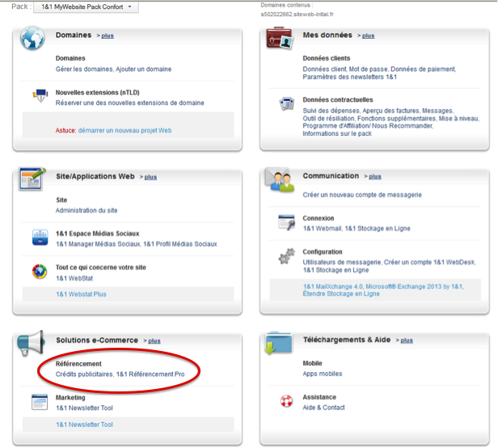Click démarrer un nouveau projet Web
The height and width of the screenshot is (448, 498).
point(124,130)
